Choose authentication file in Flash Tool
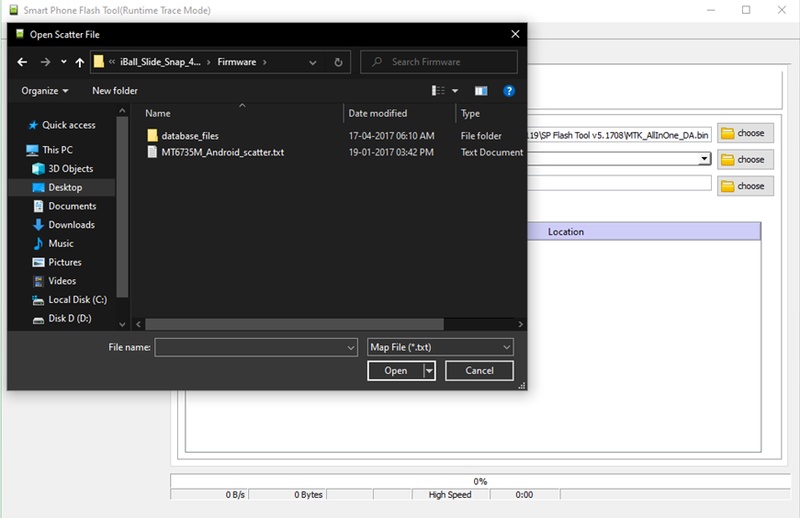The image size is (800, 518). tap(745, 186)
